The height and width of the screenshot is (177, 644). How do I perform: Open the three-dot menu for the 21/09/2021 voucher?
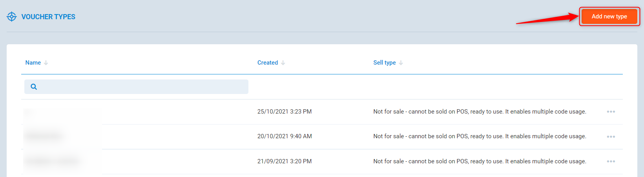pyautogui.click(x=611, y=161)
